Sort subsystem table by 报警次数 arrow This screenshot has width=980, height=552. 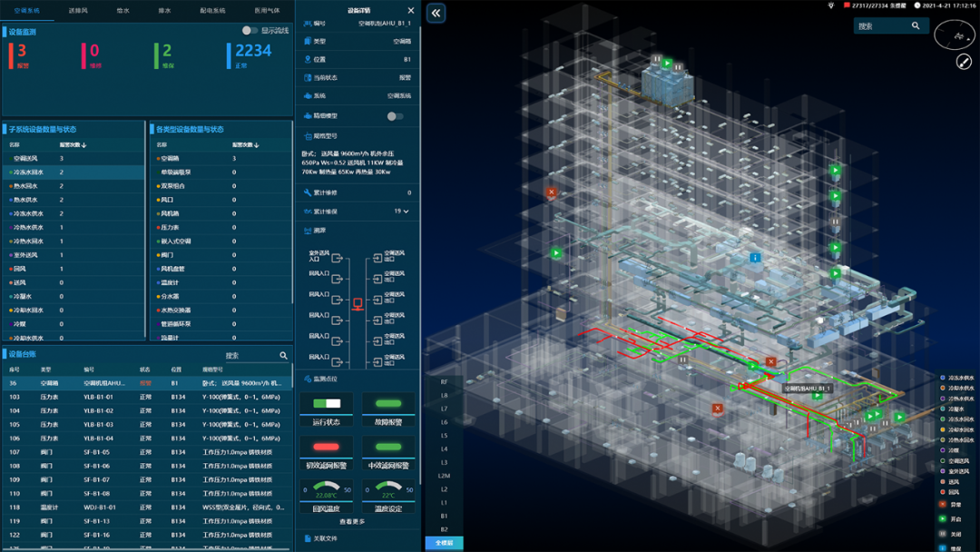pos(83,145)
